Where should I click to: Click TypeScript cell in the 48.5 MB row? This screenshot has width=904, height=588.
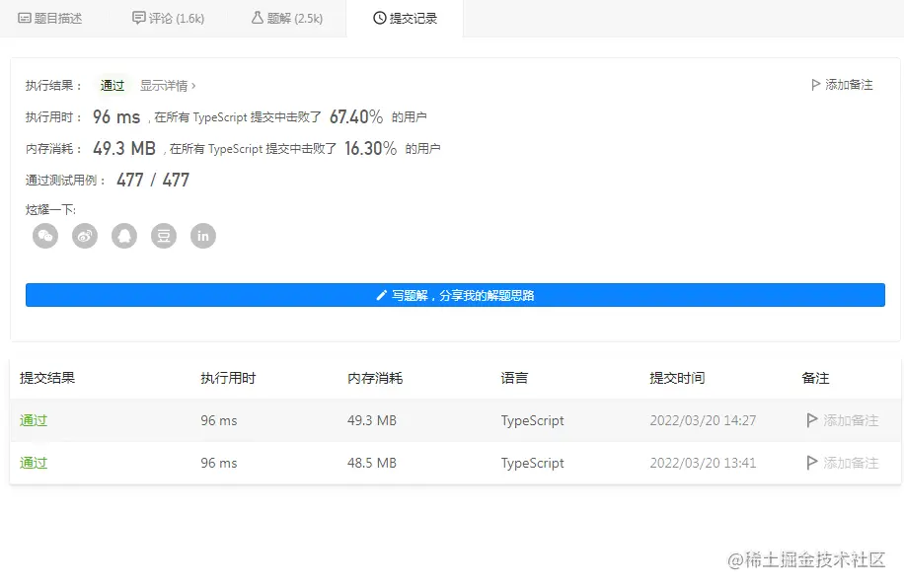(x=532, y=464)
